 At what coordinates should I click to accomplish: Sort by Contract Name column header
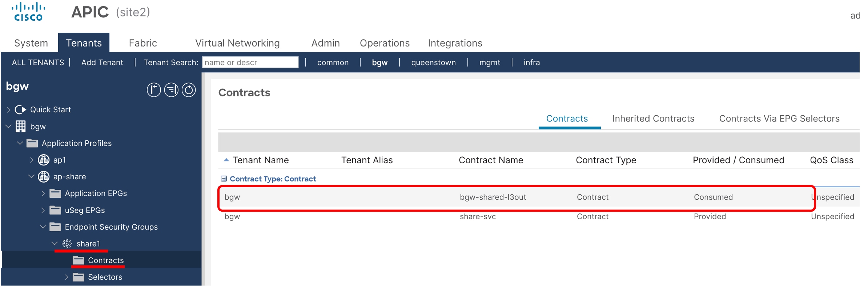coord(491,160)
